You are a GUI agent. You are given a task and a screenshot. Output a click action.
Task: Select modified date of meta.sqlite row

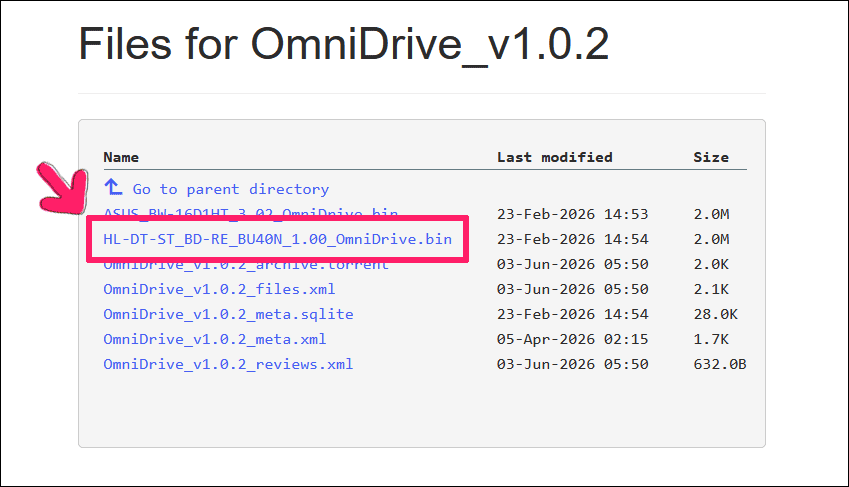coord(572,314)
